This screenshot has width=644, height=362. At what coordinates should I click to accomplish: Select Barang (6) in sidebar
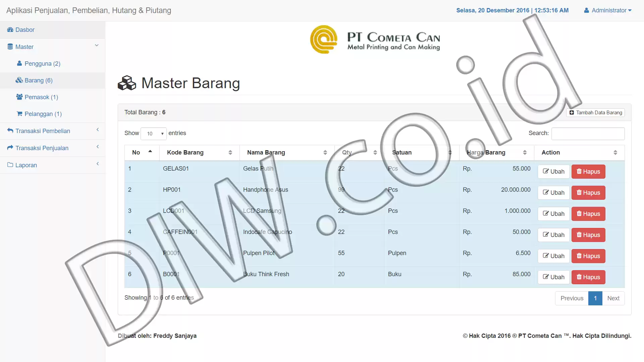pyautogui.click(x=34, y=80)
